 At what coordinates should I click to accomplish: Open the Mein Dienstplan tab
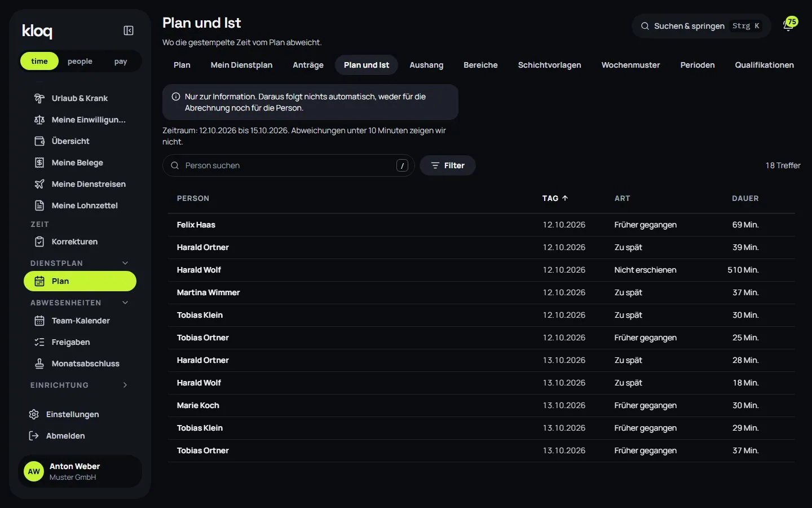pyautogui.click(x=241, y=65)
